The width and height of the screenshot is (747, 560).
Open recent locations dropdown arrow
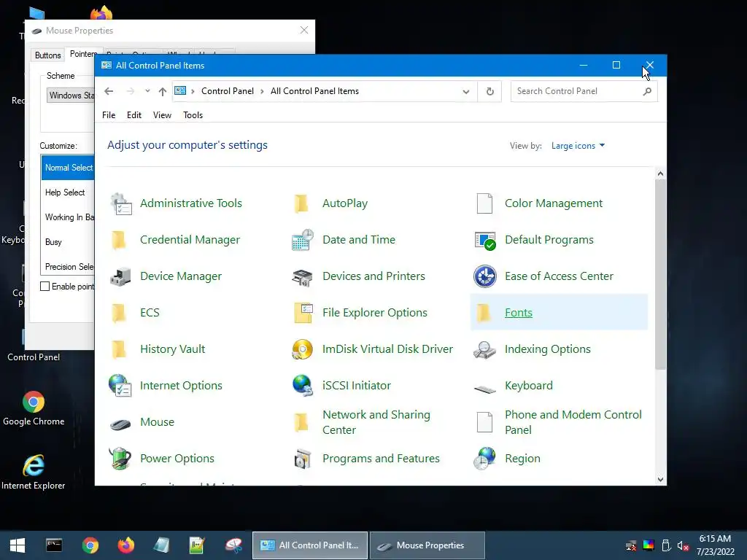coord(147,91)
